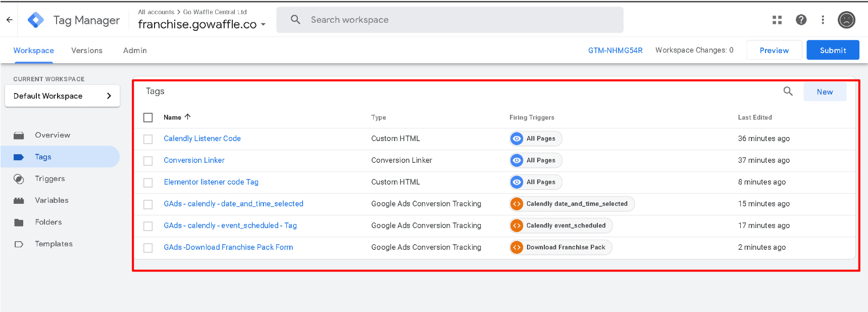
Task: Open the three-dot more options menu
Action: (x=823, y=20)
